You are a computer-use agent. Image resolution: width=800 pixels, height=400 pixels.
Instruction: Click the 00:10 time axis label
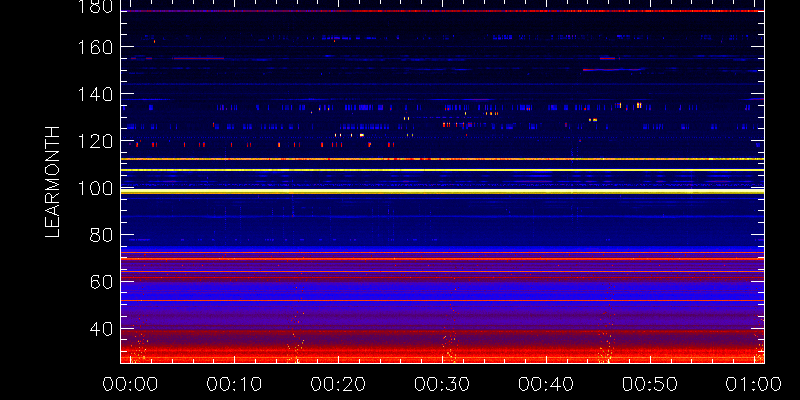click(x=234, y=384)
